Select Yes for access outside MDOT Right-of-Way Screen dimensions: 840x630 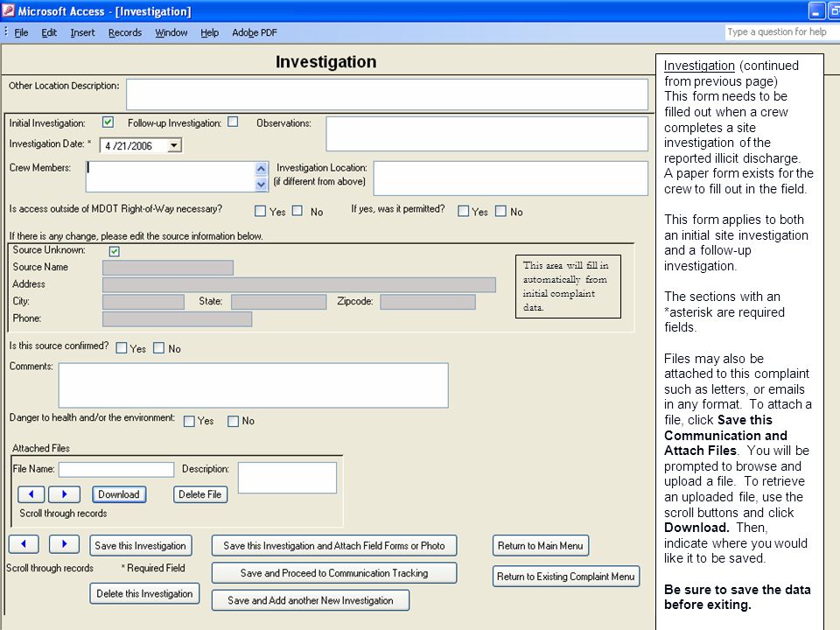pyautogui.click(x=261, y=211)
